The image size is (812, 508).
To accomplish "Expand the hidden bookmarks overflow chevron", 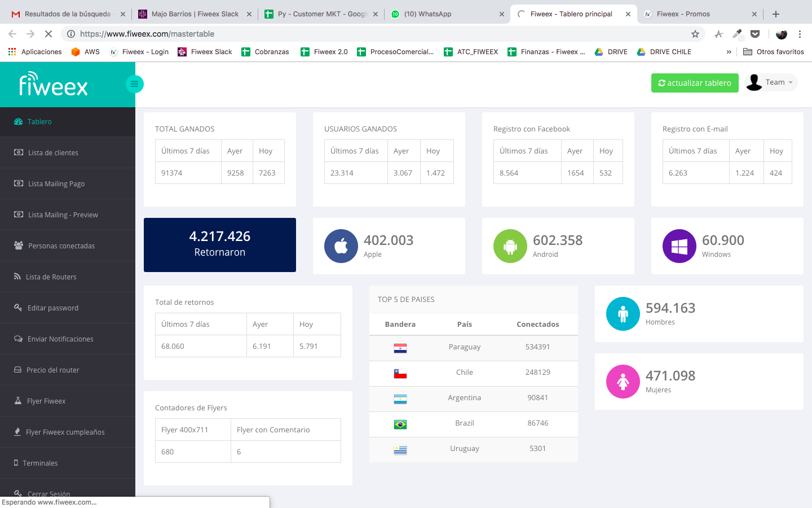I will (x=729, y=52).
